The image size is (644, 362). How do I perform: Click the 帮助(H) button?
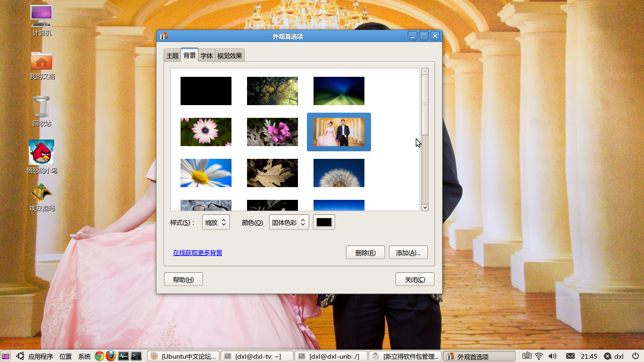click(x=183, y=280)
